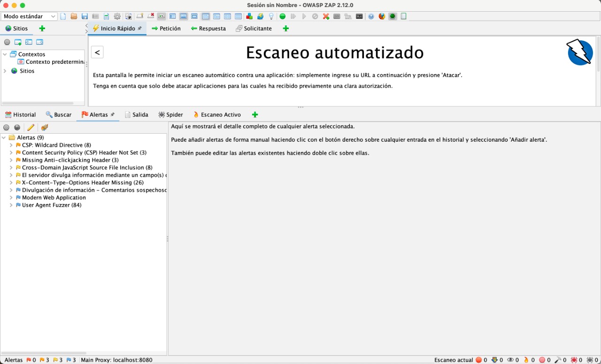Check for updates via ZAP lightning icon
This screenshot has height=364, width=601.
pos(260,16)
